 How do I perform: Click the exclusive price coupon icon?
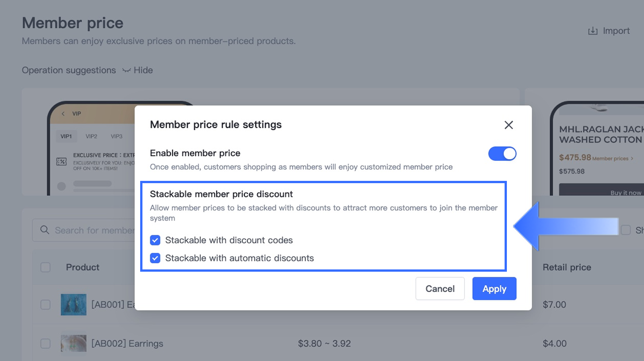point(61,162)
